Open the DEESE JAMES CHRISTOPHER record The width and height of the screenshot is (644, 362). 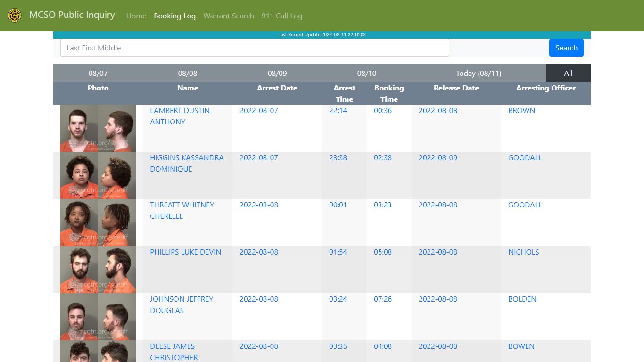[174, 352]
